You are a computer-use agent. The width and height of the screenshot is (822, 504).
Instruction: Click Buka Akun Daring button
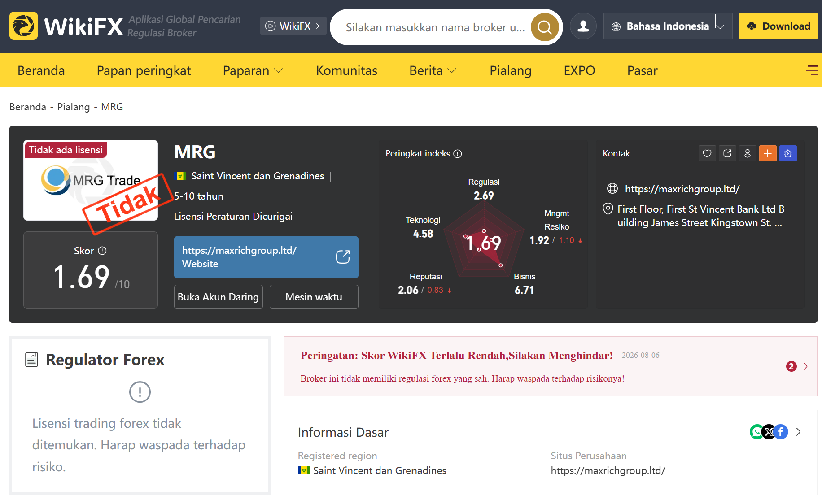218,297
